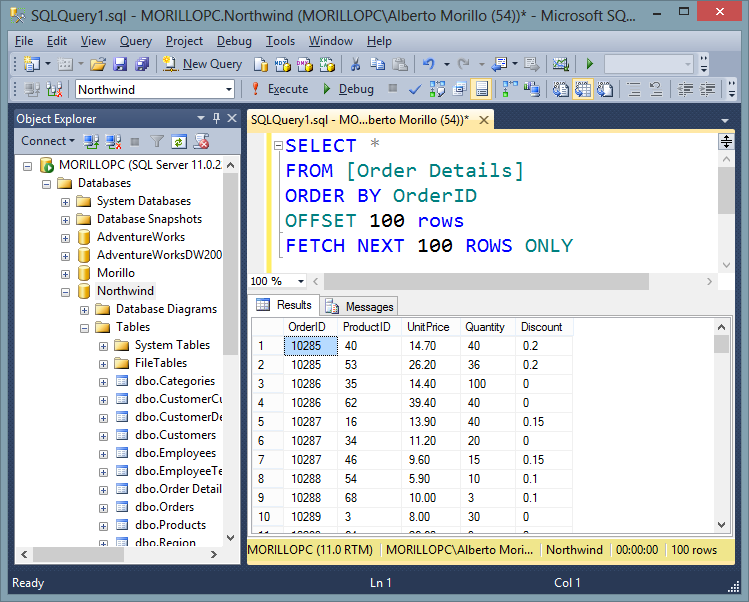The height and width of the screenshot is (602, 749).
Task: Open a new XMLA query
Action: [327, 64]
